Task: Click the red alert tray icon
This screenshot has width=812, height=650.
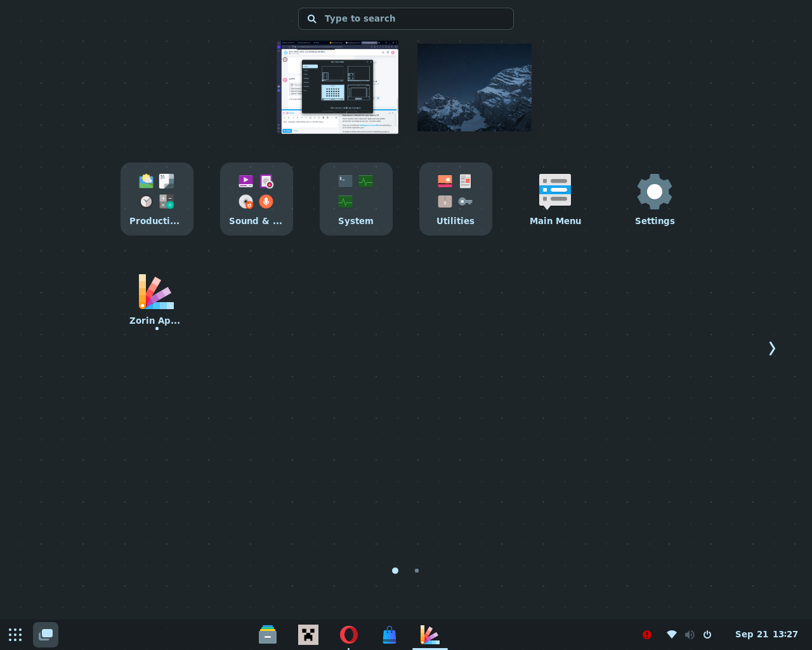Action: pyautogui.click(x=647, y=635)
